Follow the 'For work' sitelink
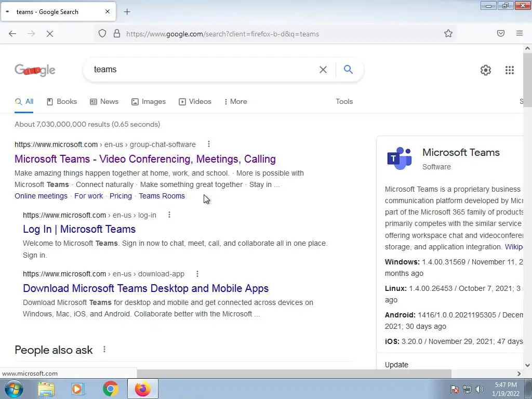 [x=88, y=196]
